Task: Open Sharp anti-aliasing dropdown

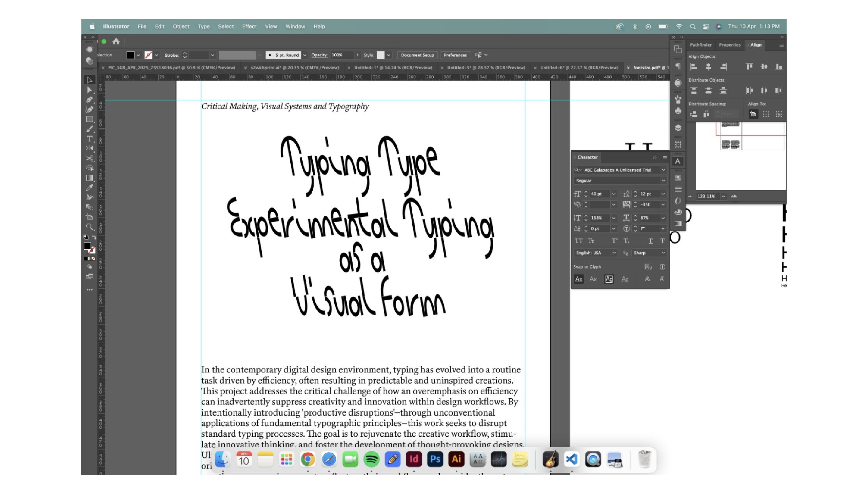Action: pos(649,253)
